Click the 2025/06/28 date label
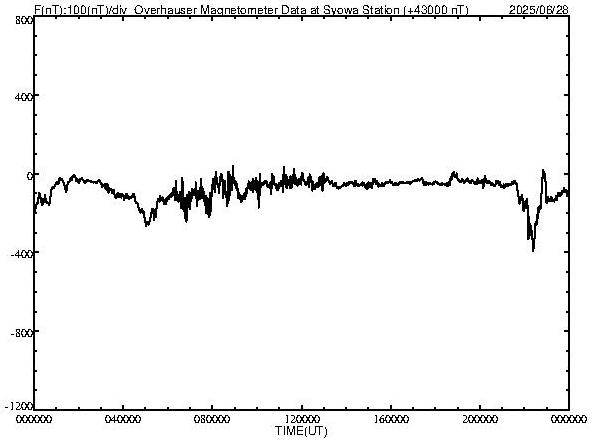 click(538, 10)
